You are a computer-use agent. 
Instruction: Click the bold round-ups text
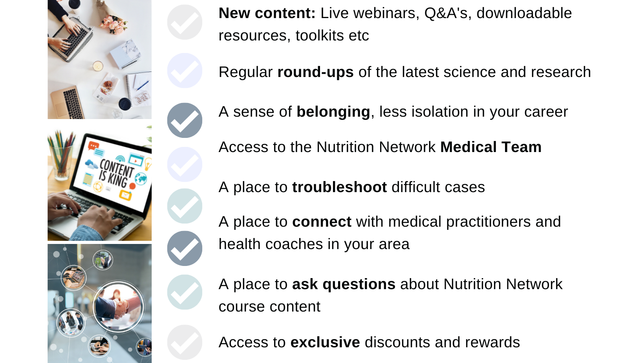[x=315, y=72]
